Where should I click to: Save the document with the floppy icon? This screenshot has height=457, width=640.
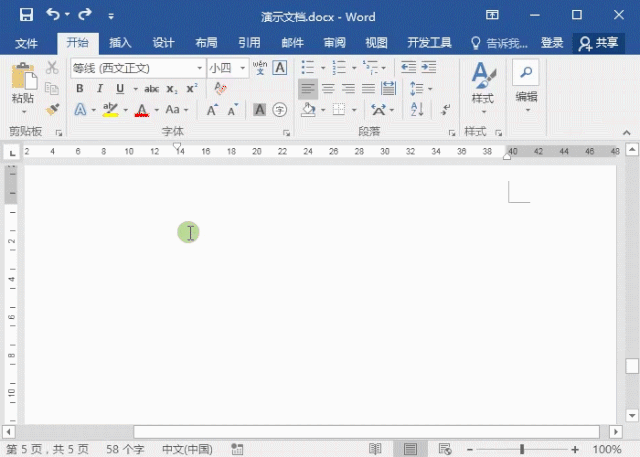click(x=26, y=15)
